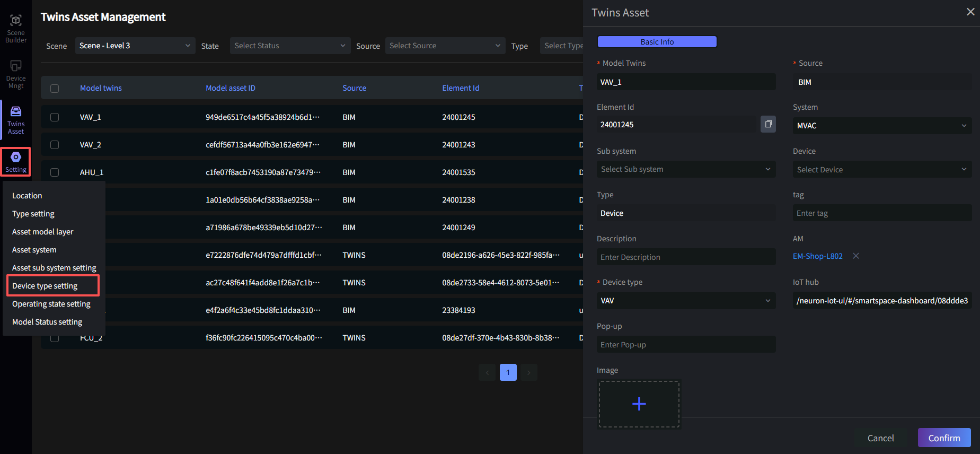Select Twins Asset sidebar icon

point(16,119)
